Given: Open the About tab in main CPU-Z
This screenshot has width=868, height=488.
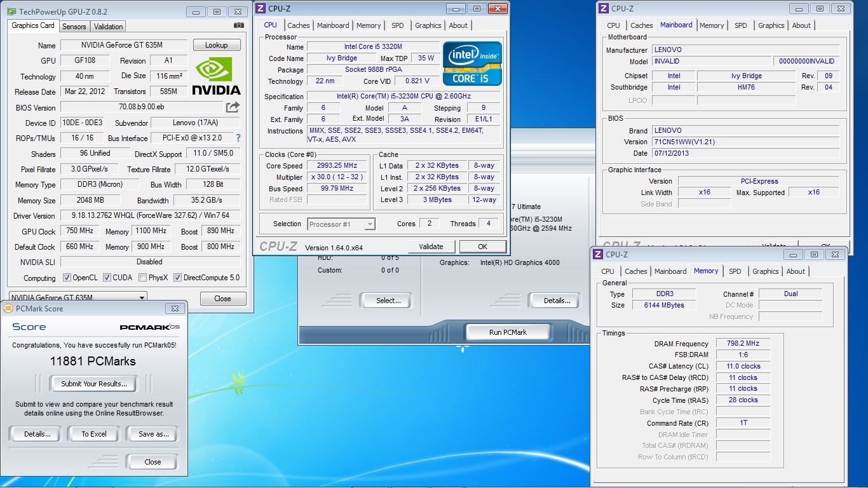Looking at the screenshot, I should coord(458,25).
